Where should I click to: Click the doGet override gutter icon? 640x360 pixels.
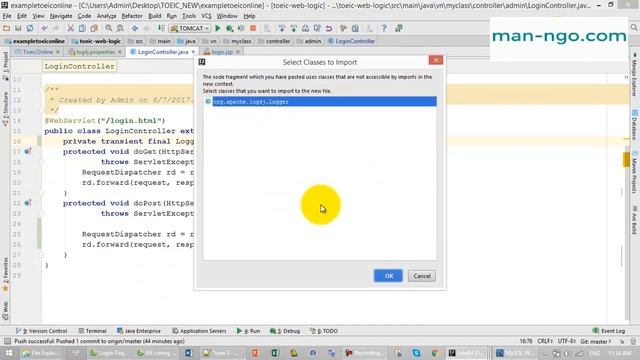(27, 151)
